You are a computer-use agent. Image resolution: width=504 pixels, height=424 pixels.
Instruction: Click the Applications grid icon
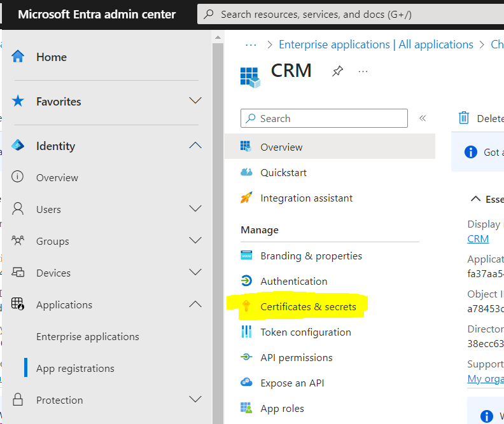pos(18,304)
